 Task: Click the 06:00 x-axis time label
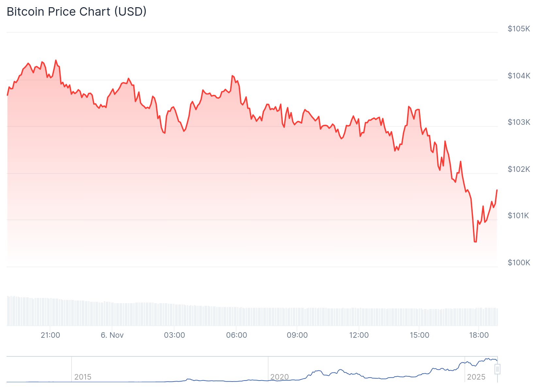click(236, 335)
